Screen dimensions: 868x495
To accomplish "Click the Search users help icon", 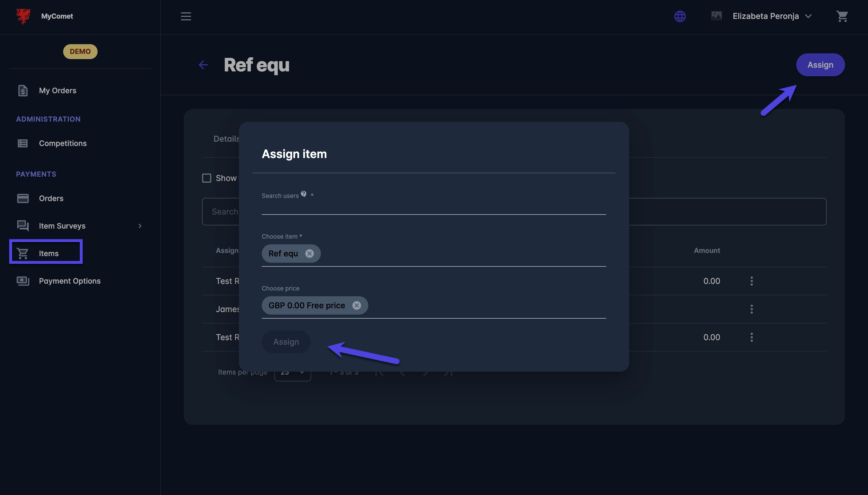I will click(303, 194).
